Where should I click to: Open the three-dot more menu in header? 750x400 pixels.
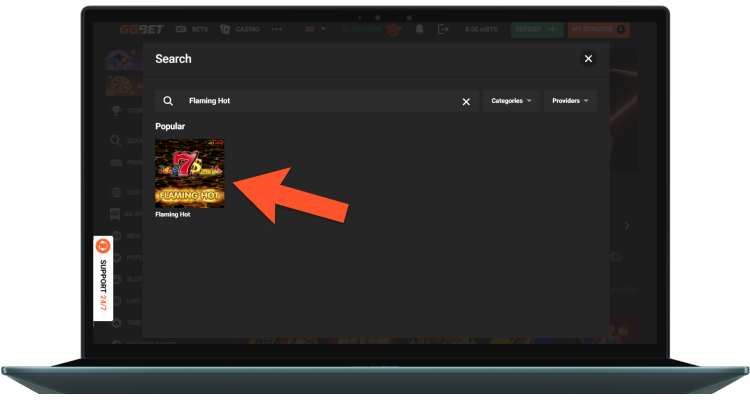277,30
